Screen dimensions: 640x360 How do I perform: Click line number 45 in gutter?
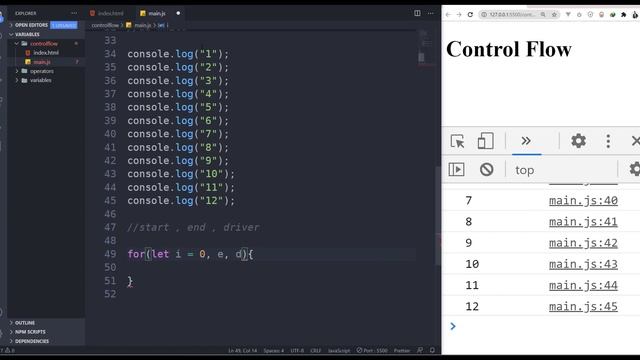coord(110,201)
